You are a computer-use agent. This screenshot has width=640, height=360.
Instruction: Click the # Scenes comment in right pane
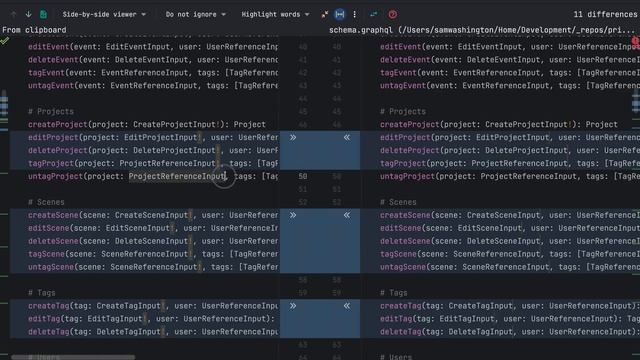(398, 202)
